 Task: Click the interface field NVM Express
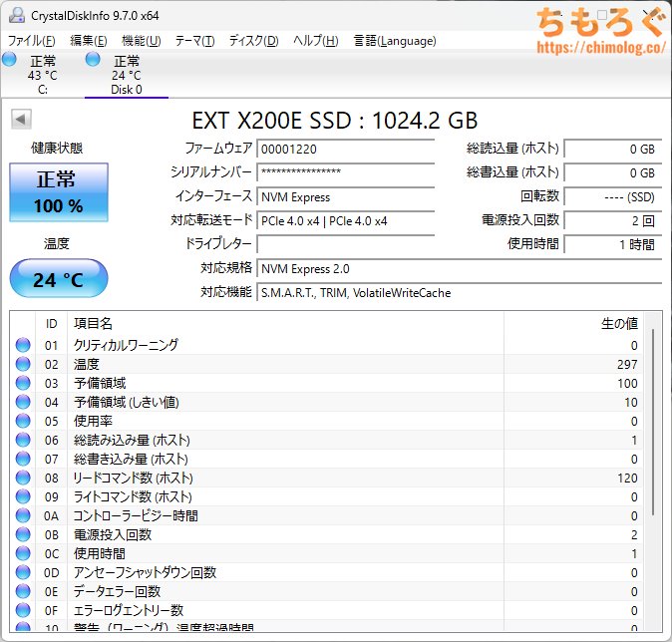click(345, 196)
